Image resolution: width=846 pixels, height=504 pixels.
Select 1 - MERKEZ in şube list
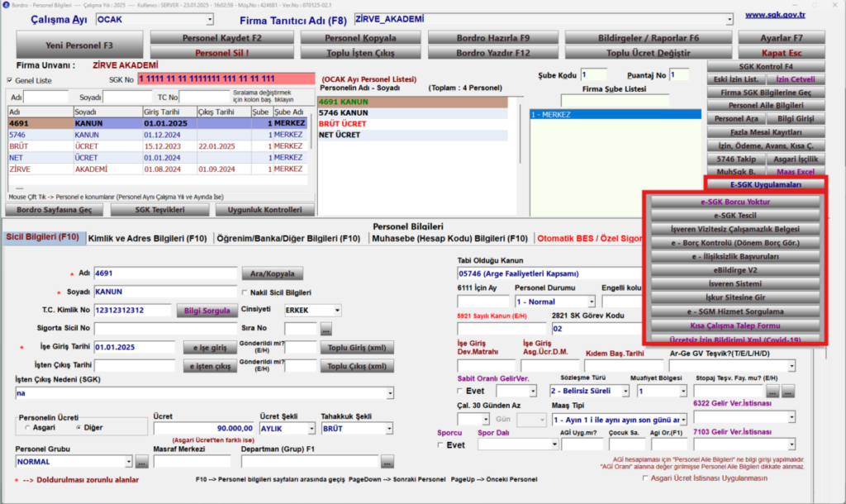pos(615,114)
